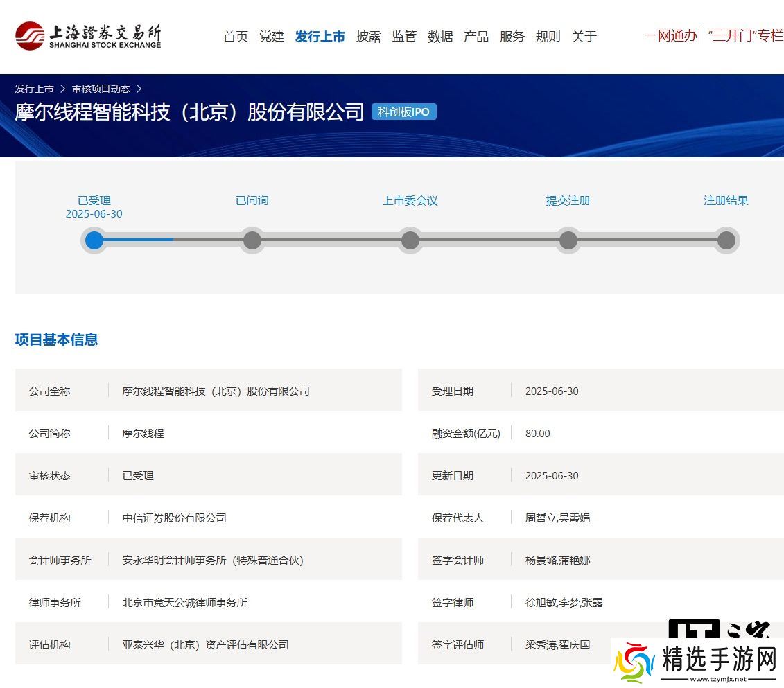
Task: Click the 科创板IPO badge
Action: 403,112
